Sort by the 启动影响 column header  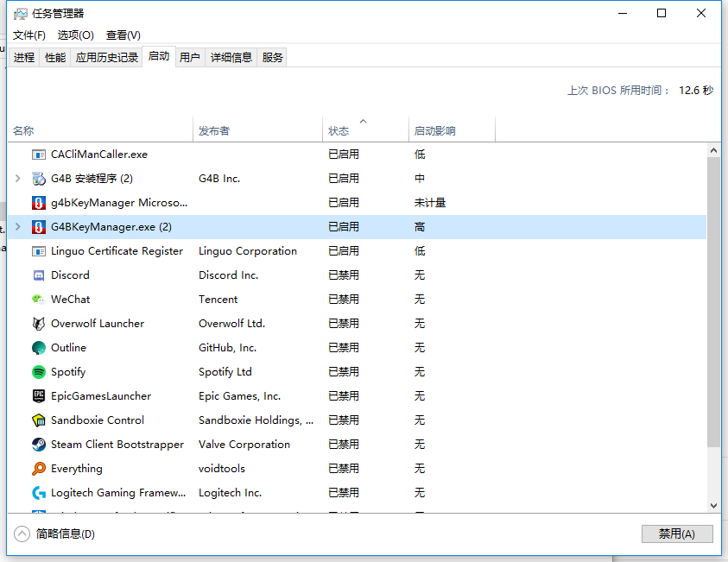pos(452,129)
